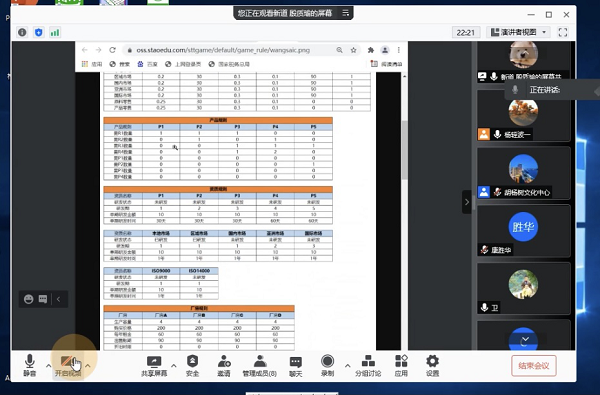Click the meeting info icon
This screenshot has height=395, width=600.
22,32
